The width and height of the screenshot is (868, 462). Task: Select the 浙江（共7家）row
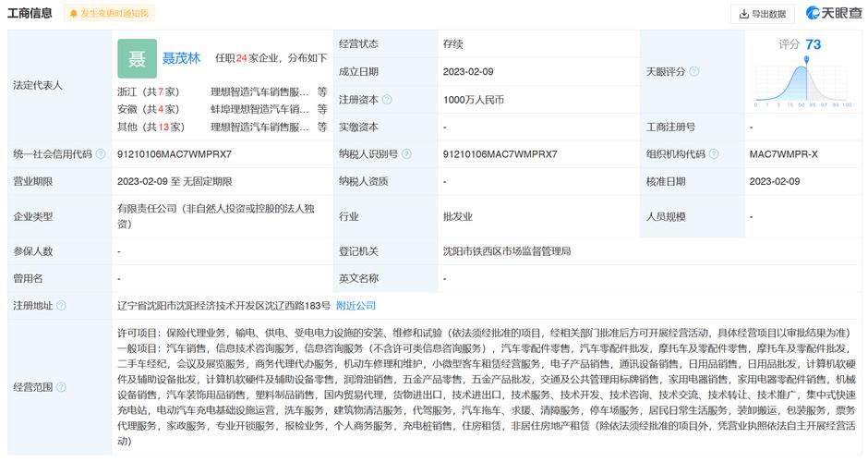(x=222, y=92)
